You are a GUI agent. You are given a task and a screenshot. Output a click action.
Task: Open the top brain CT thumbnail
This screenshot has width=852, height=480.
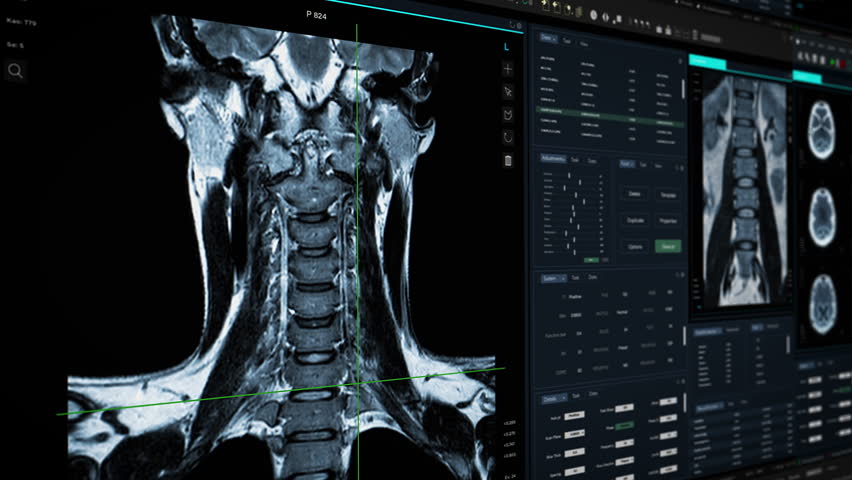coord(821,129)
